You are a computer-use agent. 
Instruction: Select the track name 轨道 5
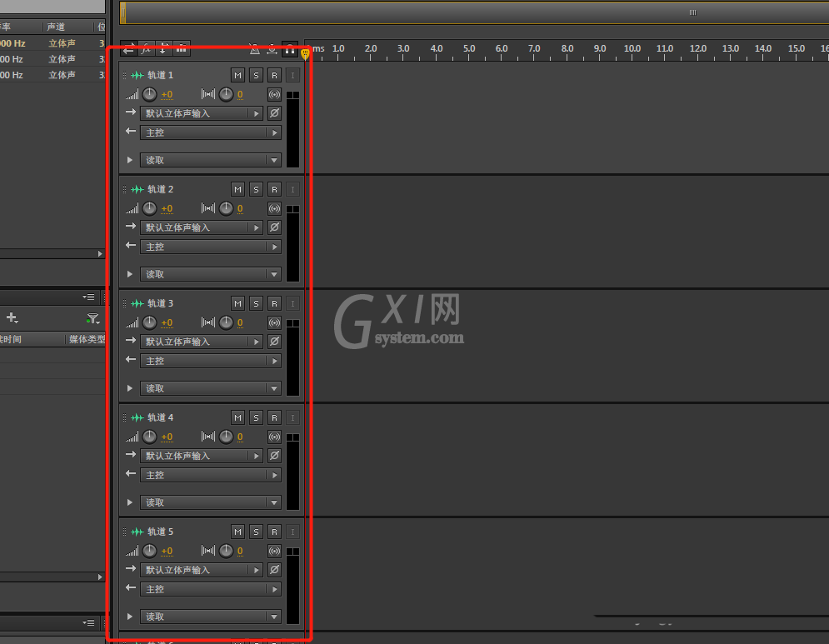point(160,532)
